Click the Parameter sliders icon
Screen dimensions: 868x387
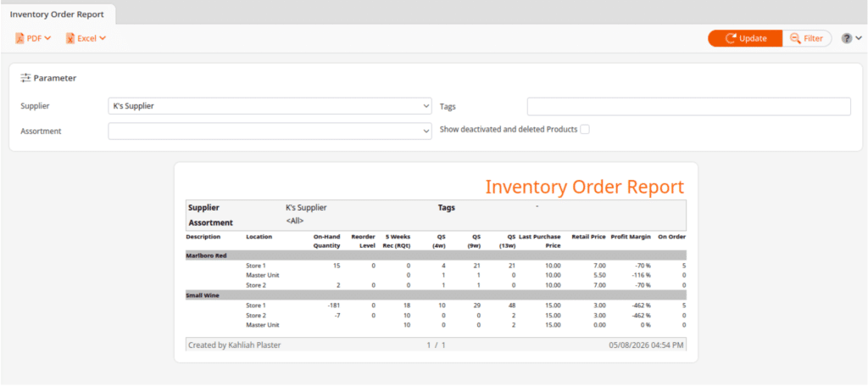(25, 78)
